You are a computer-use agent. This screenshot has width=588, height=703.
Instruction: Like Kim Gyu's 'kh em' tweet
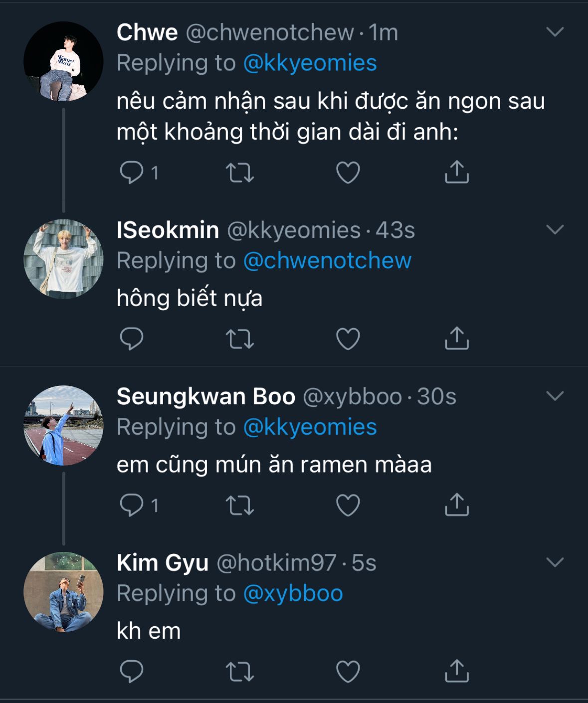348,672
